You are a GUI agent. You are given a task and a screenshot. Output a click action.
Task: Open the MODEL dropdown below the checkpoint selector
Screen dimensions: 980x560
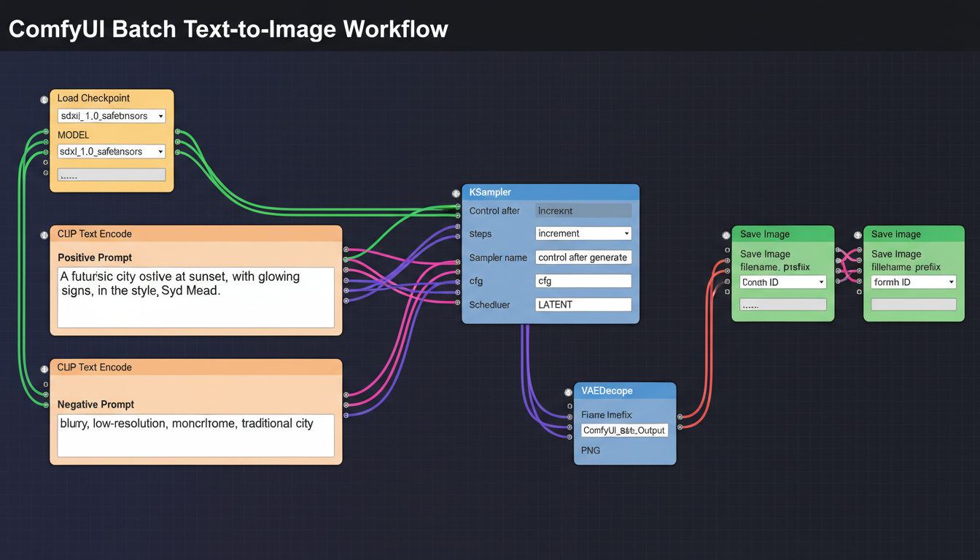pos(111,151)
